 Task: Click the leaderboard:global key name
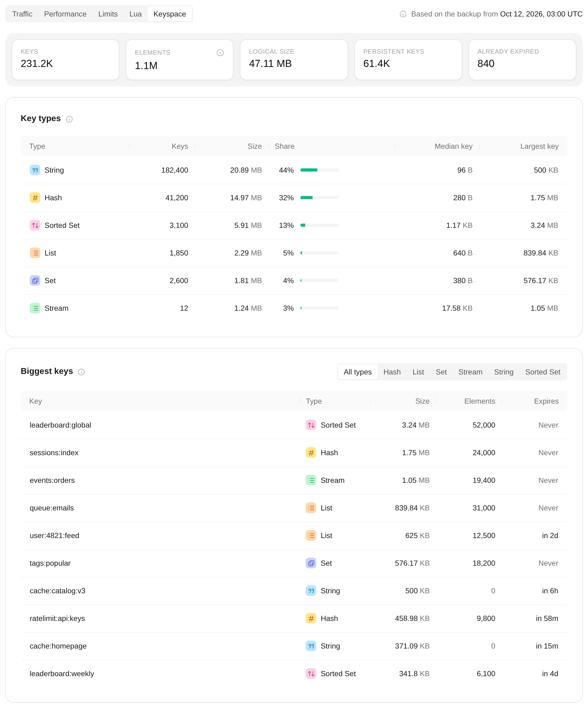tap(60, 425)
